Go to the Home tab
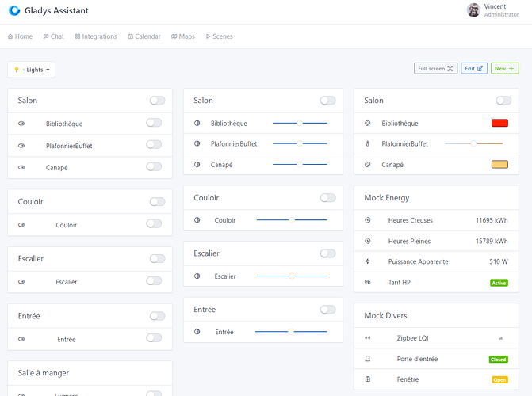This screenshot has width=532, height=396. (20, 36)
